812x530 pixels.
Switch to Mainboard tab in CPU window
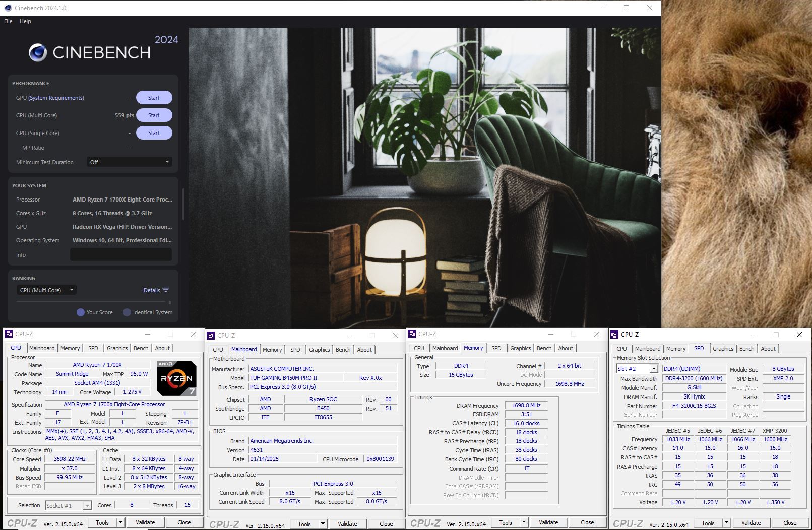(42, 348)
